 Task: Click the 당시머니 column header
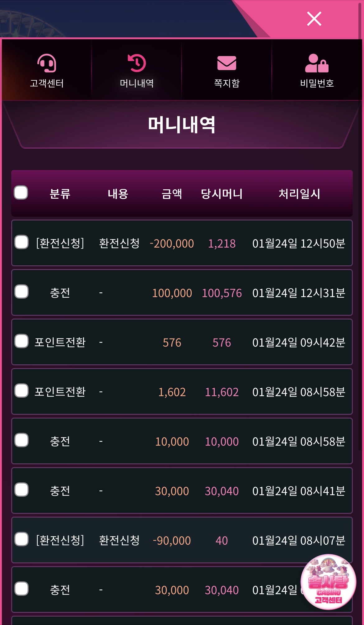tap(222, 194)
